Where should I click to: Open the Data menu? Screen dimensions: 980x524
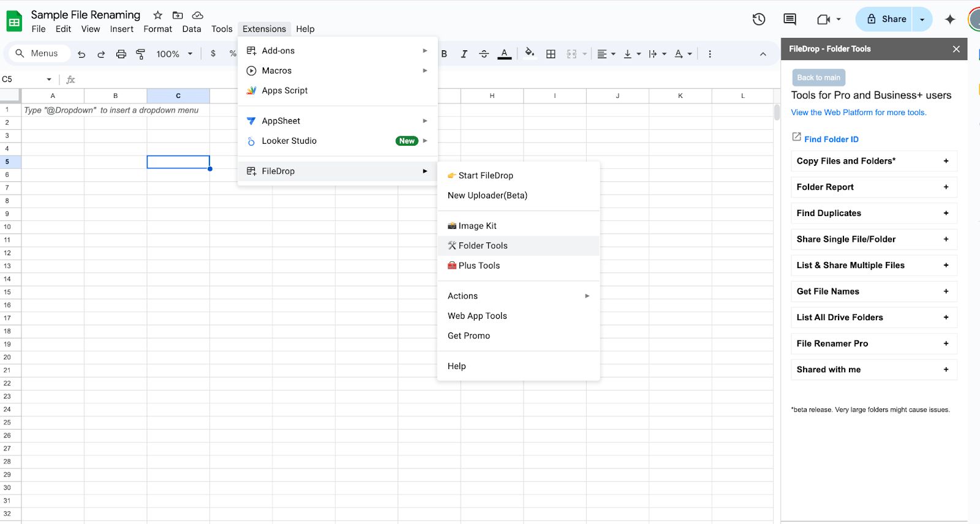192,29
